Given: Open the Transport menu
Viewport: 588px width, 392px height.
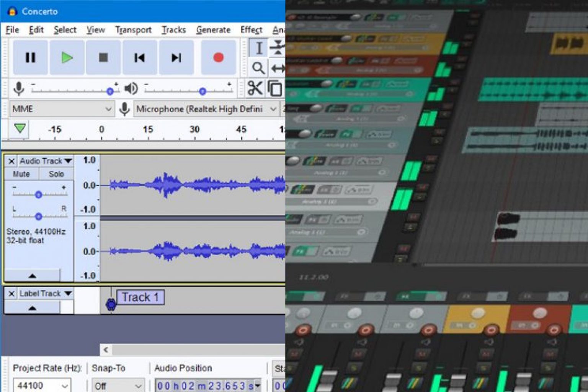Looking at the screenshot, I should point(133,30).
